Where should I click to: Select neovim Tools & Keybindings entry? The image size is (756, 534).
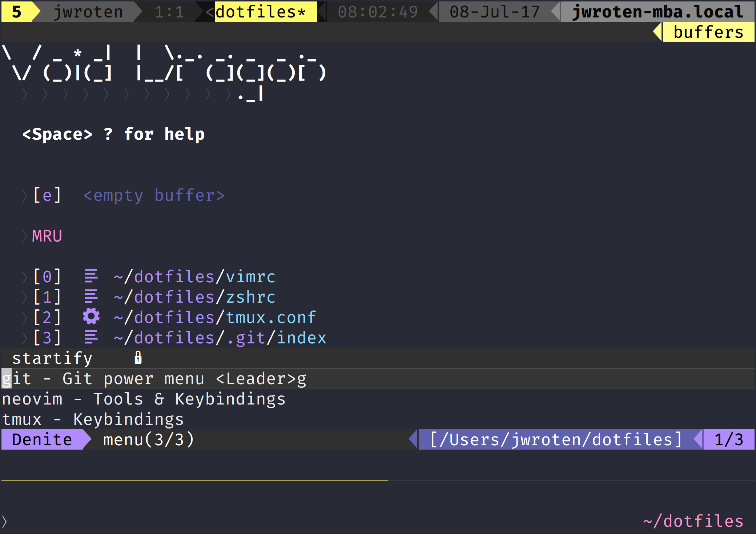[x=144, y=399]
